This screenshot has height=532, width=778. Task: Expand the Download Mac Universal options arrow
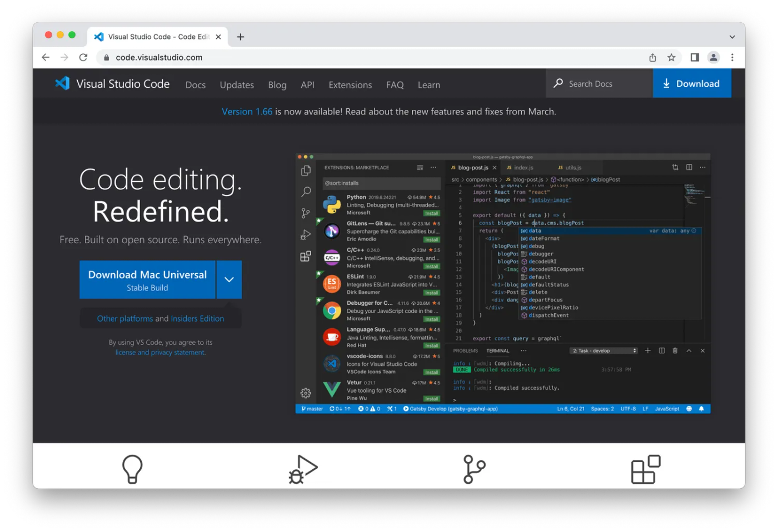(229, 279)
